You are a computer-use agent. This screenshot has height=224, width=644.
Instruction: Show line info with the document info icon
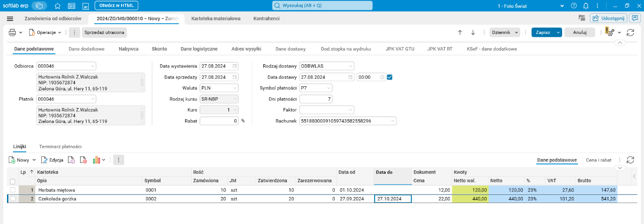coord(72,160)
